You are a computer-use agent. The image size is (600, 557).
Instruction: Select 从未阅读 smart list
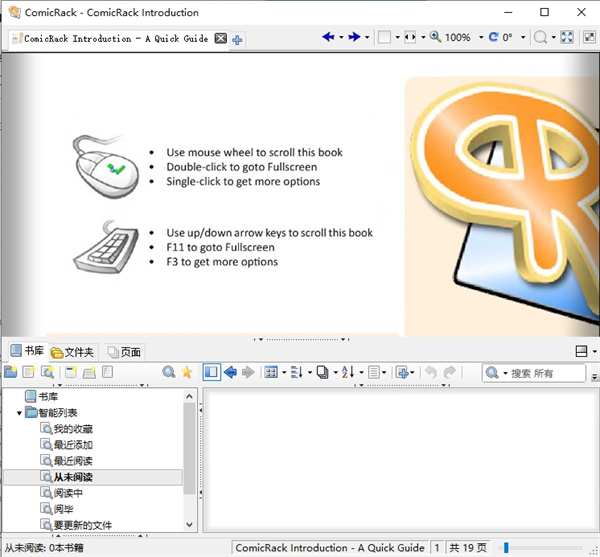pyautogui.click(x=93, y=477)
